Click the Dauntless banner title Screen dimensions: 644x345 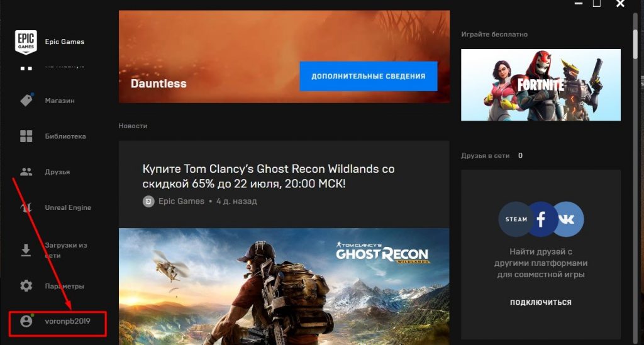(158, 84)
